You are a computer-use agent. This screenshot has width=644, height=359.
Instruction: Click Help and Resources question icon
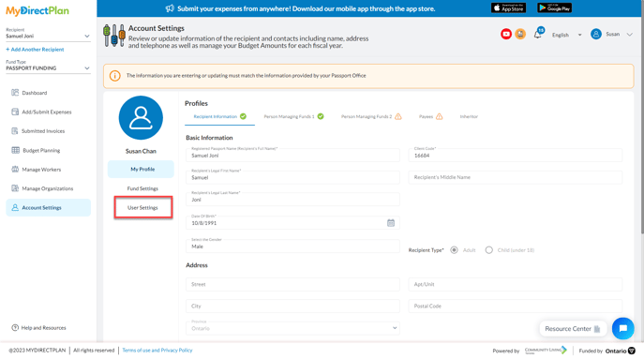(15, 327)
